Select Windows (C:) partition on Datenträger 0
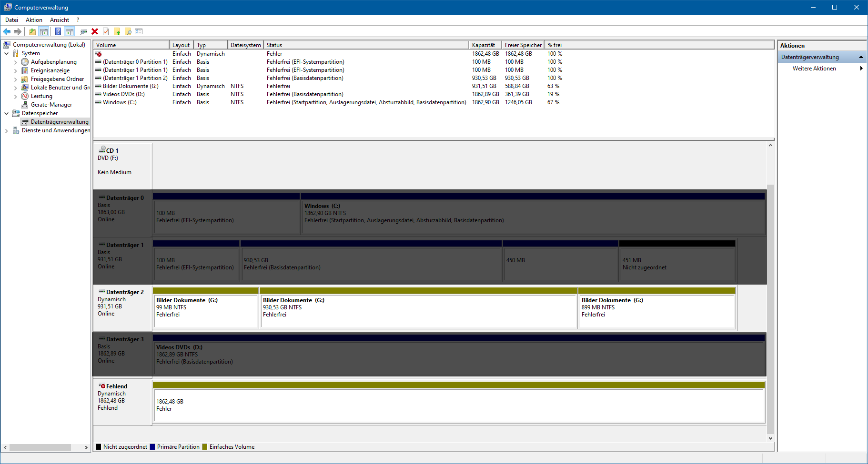 pyautogui.click(x=533, y=213)
